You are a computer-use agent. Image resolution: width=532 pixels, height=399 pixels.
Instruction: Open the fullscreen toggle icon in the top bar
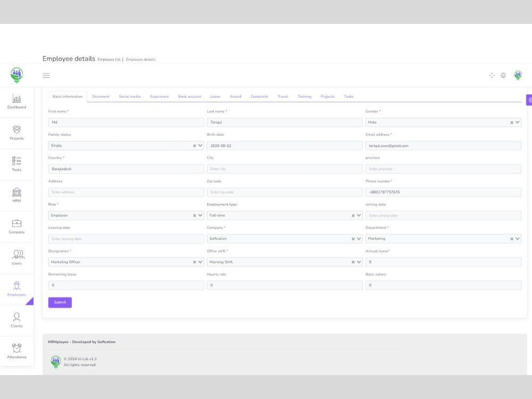[492, 75]
